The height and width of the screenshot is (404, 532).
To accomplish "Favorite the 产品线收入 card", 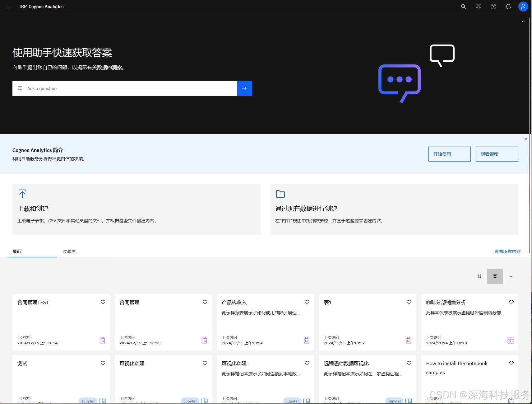I will 307,302.
